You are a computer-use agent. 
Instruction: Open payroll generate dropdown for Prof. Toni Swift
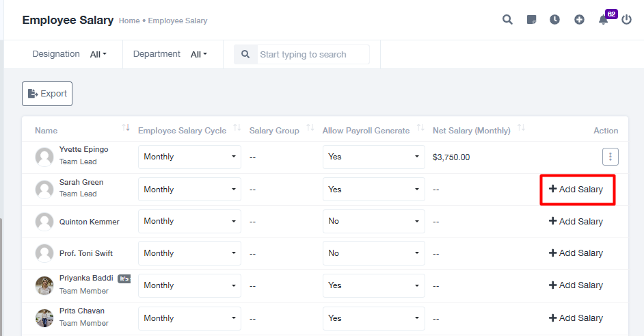coord(374,253)
